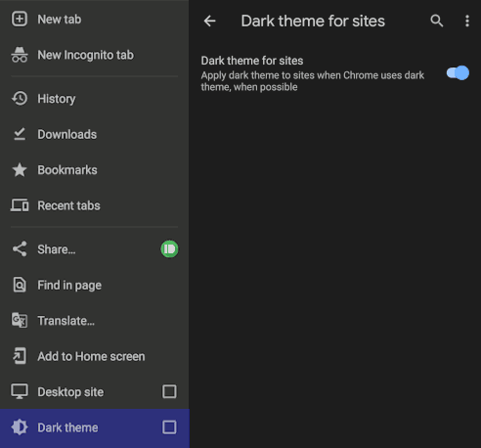This screenshot has height=448, width=481.
Task: Go back using the arrow button
Action: (209, 21)
